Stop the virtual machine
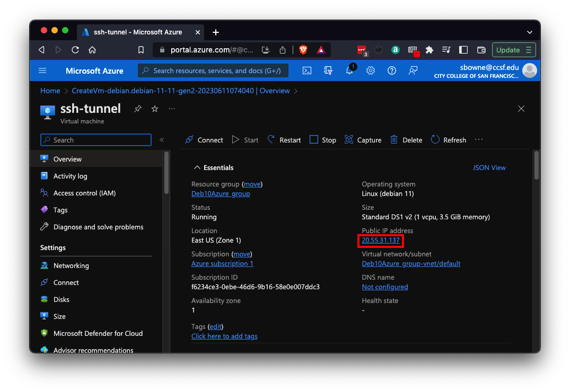570x392 pixels. [323, 140]
